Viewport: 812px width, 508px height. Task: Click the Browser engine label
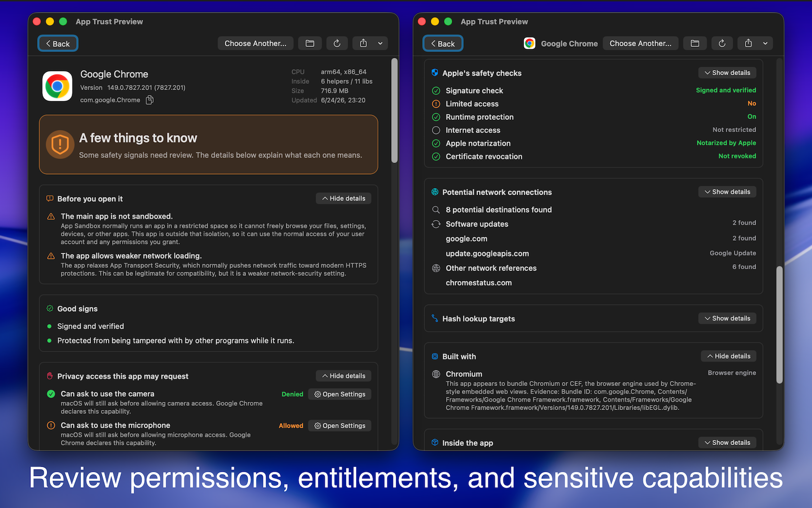click(732, 373)
